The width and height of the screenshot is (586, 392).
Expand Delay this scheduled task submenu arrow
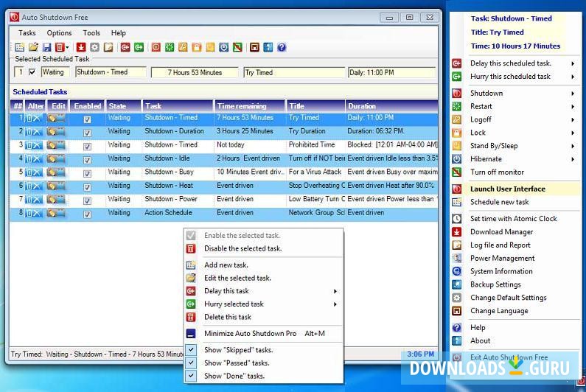click(573, 63)
